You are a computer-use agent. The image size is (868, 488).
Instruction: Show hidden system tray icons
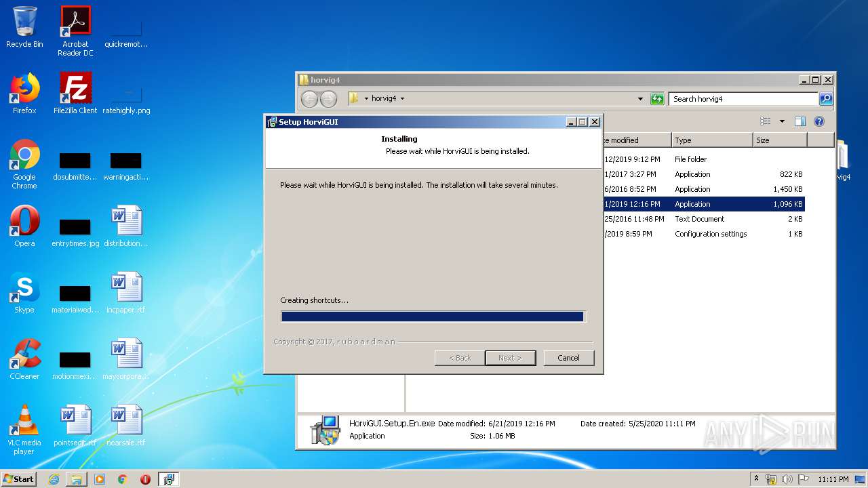click(x=757, y=479)
